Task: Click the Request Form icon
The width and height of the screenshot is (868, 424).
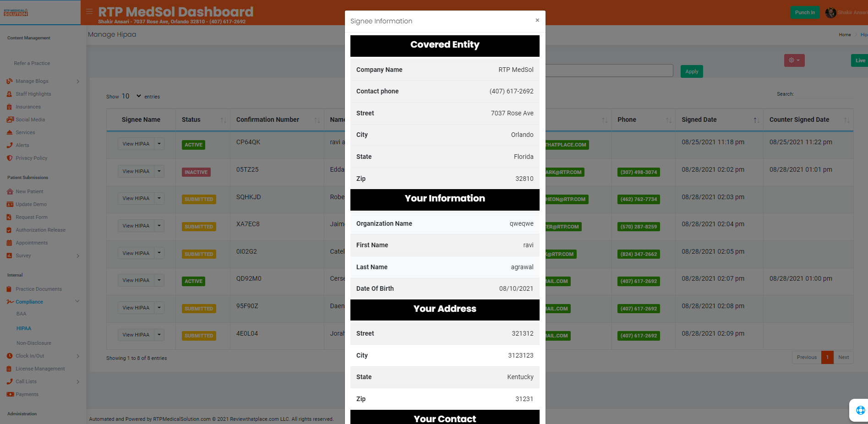Action: (10, 217)
